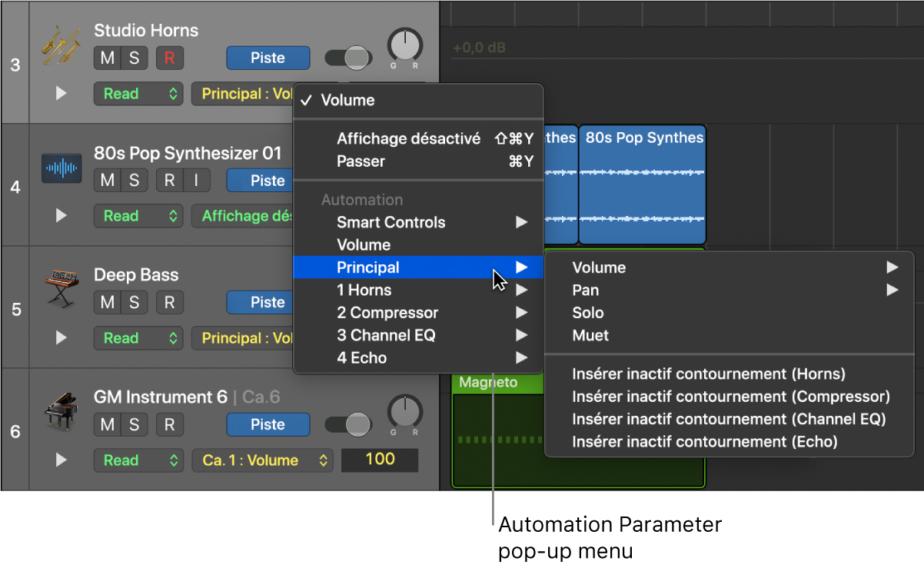Click the 80s Pop Synthesizer waveform icon
Viewport: 924px width, 568px height.
(61, 168)
